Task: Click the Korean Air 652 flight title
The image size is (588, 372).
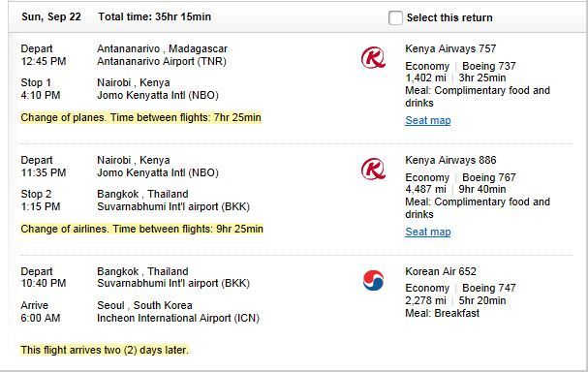Action: pyautogui.click(x=441, y=271)
